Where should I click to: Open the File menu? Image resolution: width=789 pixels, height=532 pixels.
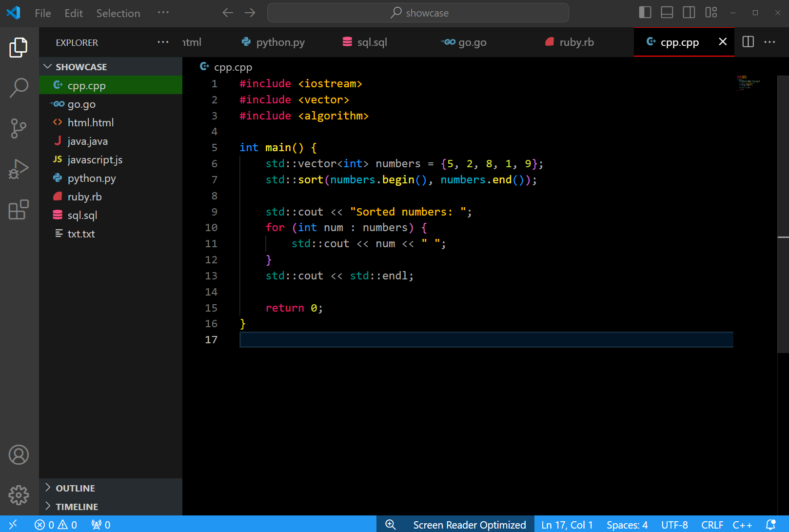click(43, 13)
